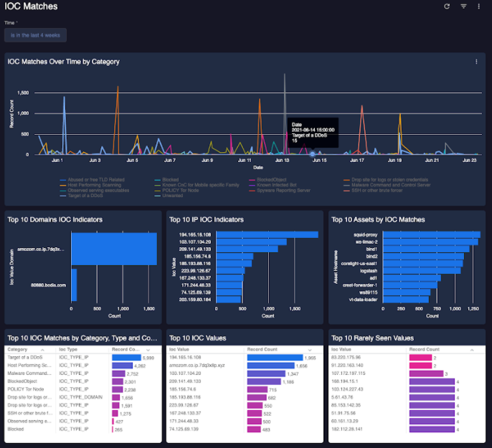
Task: Toggle the POLICY Tor Node legend series
Action: pos(176,190)
